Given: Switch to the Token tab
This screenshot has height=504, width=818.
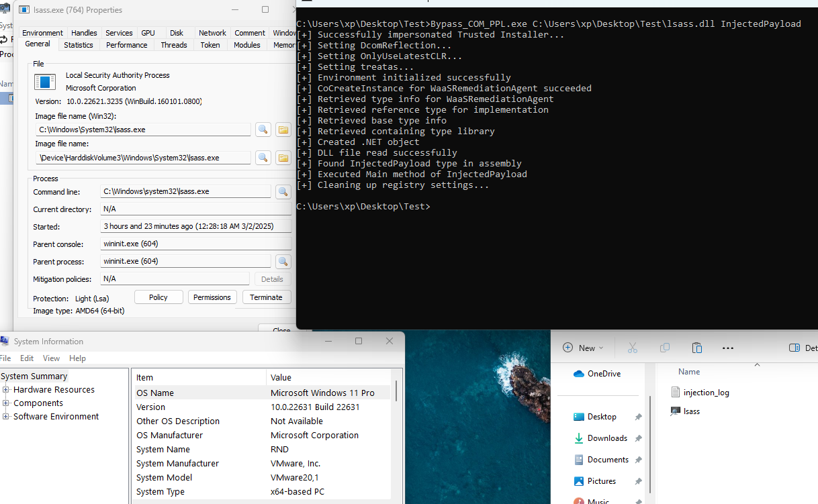Looking at the screenshot, I should point(210,45).
